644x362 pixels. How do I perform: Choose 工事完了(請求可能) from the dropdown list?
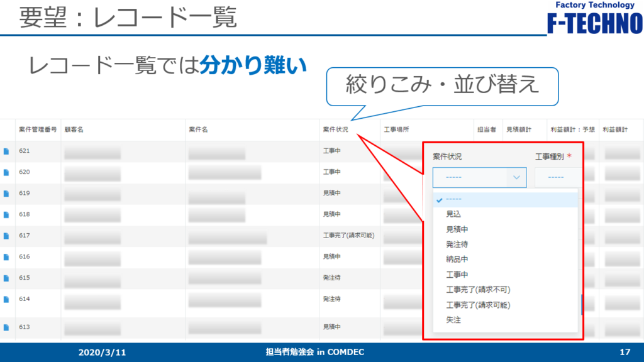pos(478,305)
